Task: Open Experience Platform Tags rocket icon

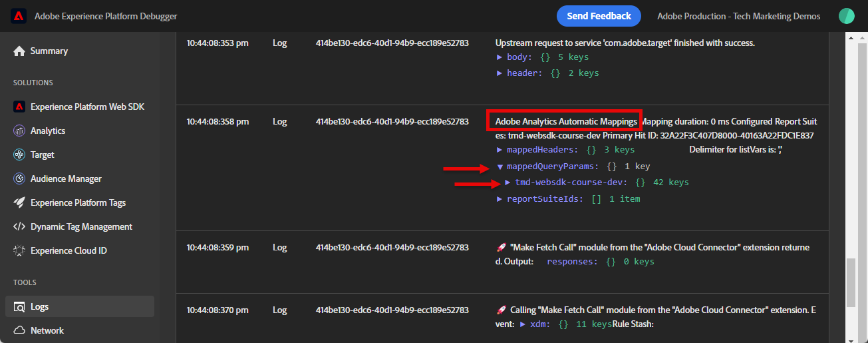Action: (19, 202)
